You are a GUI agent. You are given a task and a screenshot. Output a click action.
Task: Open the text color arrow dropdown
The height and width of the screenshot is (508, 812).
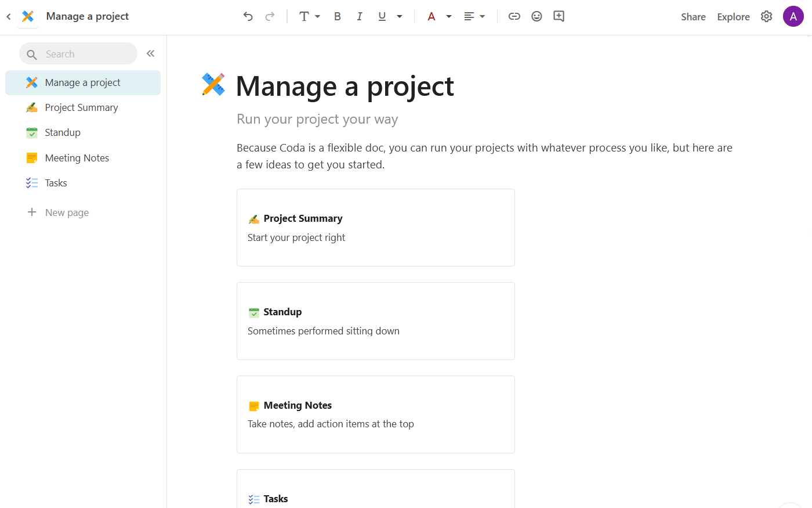click(x=449, y=16)
